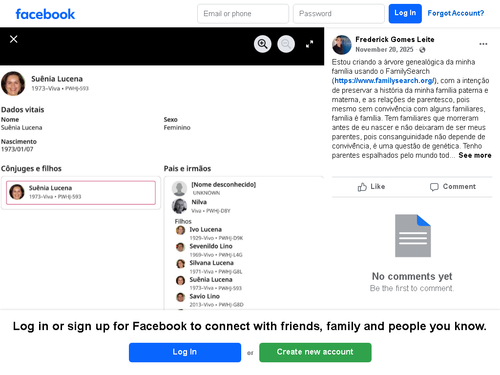Click the name 'Ivo Lucena'
The height and width of the screenshot is (375, 500).
[206, 229]
